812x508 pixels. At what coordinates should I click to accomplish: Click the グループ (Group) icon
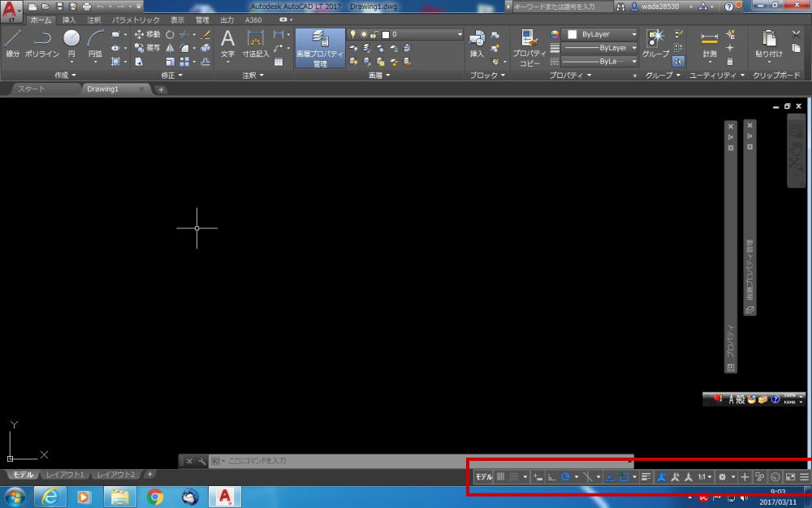[655, 43]
